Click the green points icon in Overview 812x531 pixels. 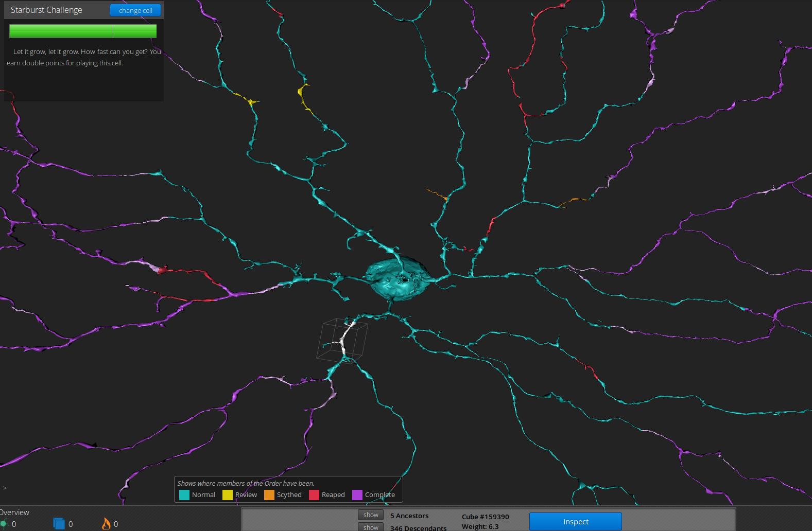[3, 524]
